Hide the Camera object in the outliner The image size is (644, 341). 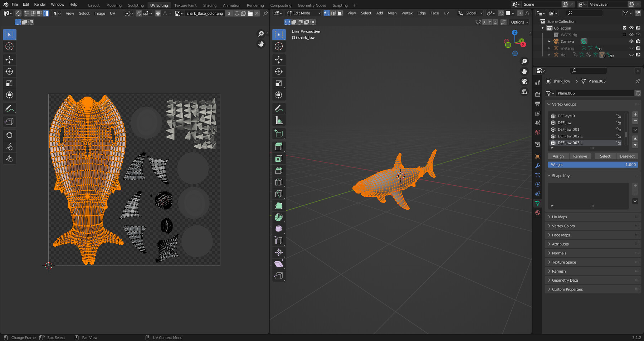pos(631,41)
